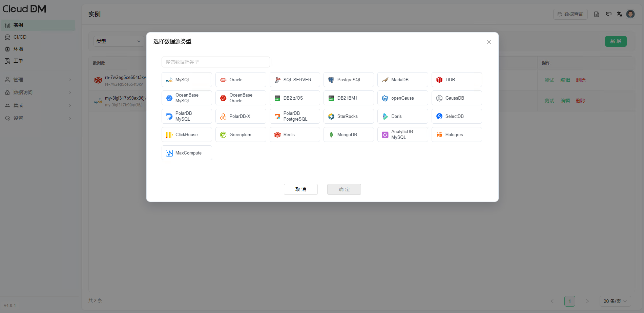Select the GaussDB icon
Viewport: 644px width, 313px height.
click(x=439, y=98)
